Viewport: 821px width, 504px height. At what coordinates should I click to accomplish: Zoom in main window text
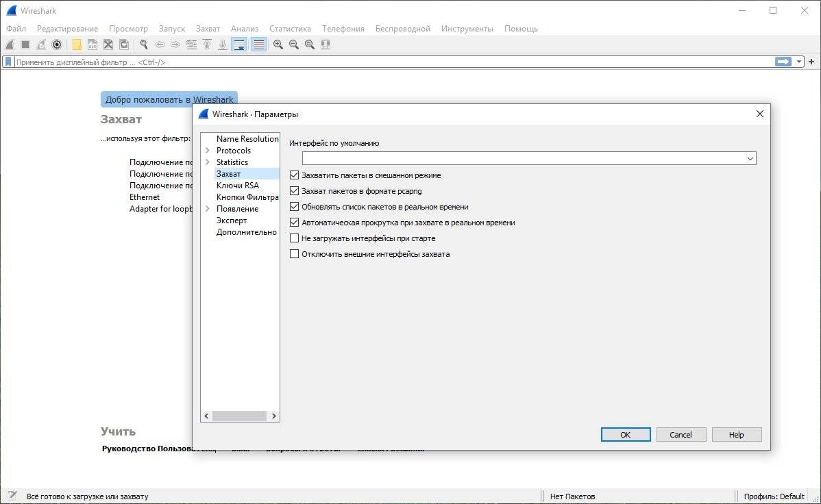[278, 45]
